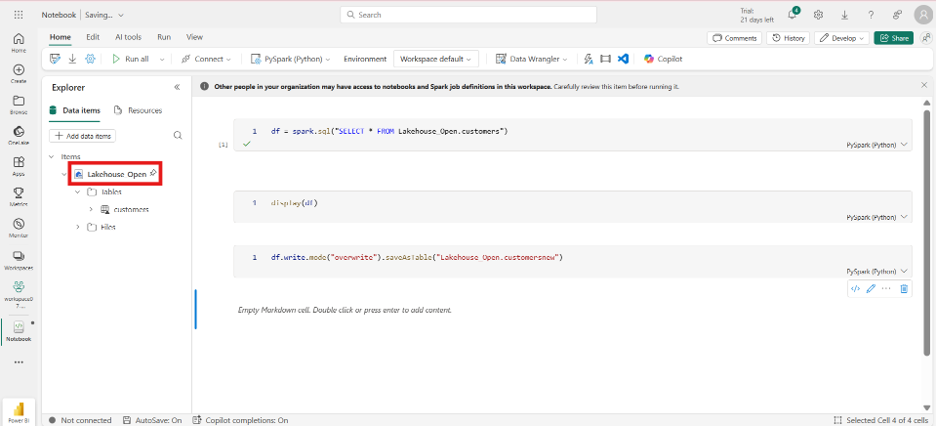Viewport: 936px width, 426px height.
Task: Open the workspace07 item in left navigation
Action: coord(19,293)
